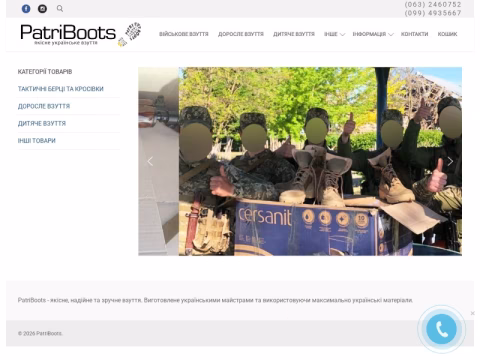Open the КОШИК cart page
480x360 pixels.
pyautogui.click(x=447, y=34)
